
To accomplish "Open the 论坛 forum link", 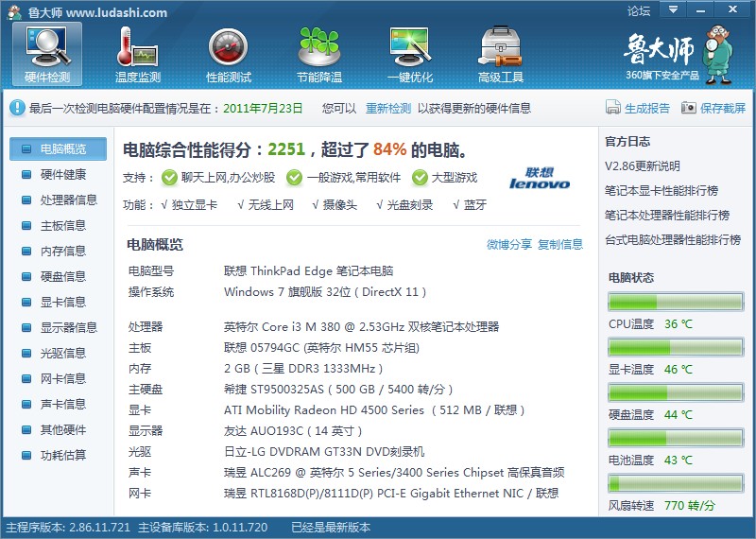I will [639, 10].
